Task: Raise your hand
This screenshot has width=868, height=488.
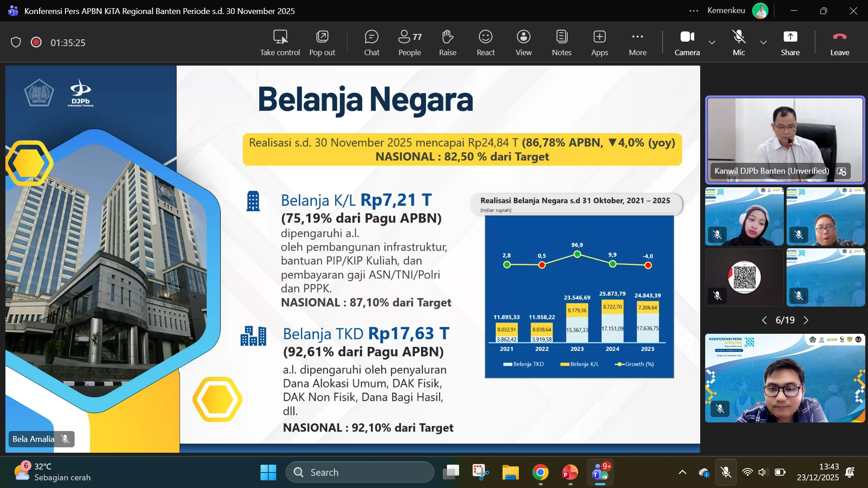Action: (x=447, y=42)
